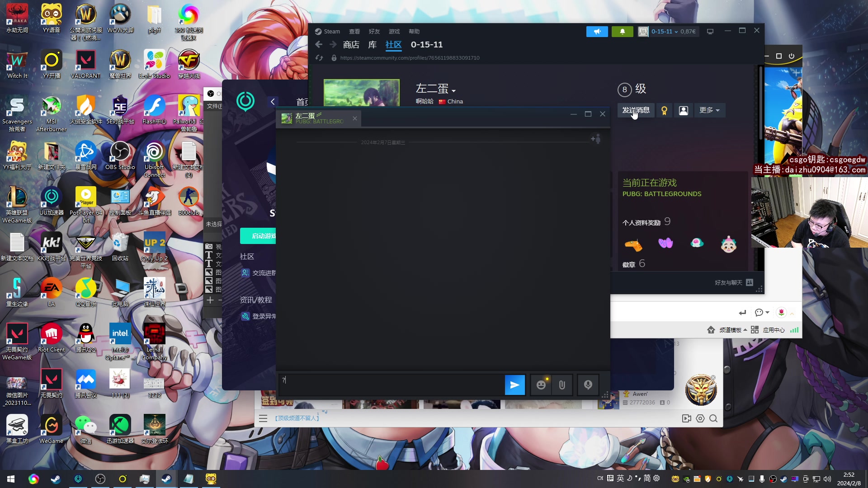Close the 左二蛋 chat tab
The width and height of the screenshot is (868, 488).
pos(355,118)
